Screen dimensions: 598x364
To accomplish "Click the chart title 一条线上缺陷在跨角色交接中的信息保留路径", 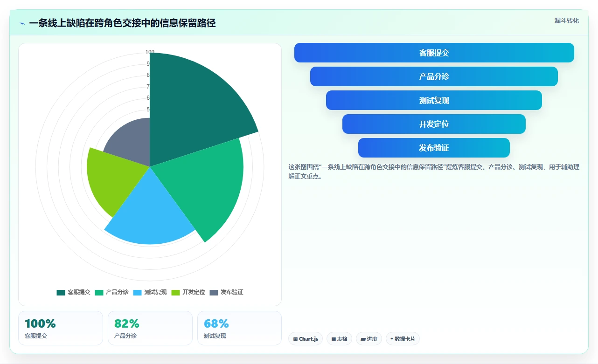I will click(x=122, y=23).
